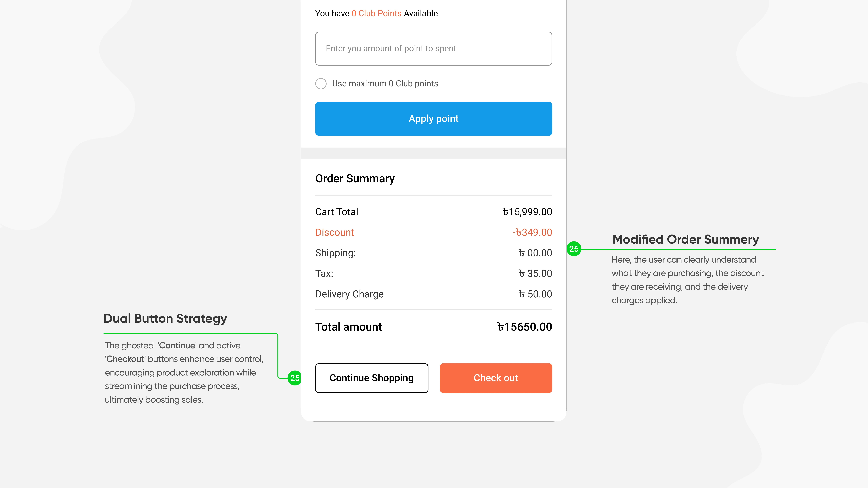Click the green annotation marker numbered 26
This screenshot has width=868, height=488.
[573, 249]
